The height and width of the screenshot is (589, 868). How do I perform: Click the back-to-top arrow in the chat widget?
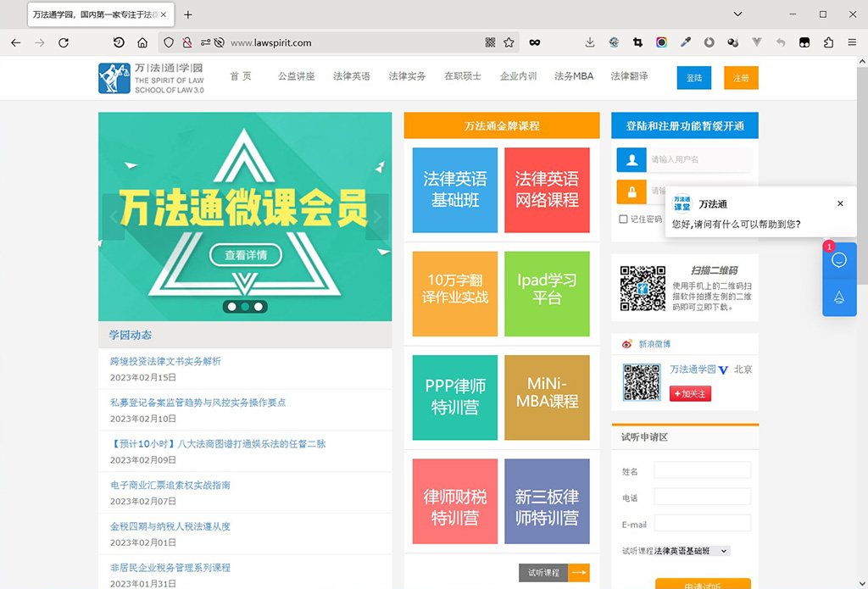839,299
